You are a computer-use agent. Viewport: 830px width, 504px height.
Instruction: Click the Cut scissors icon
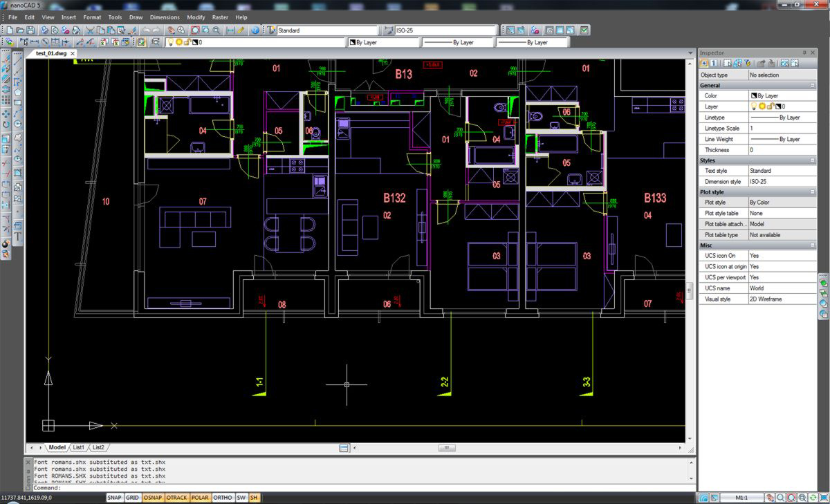click(x=89, y=30)
